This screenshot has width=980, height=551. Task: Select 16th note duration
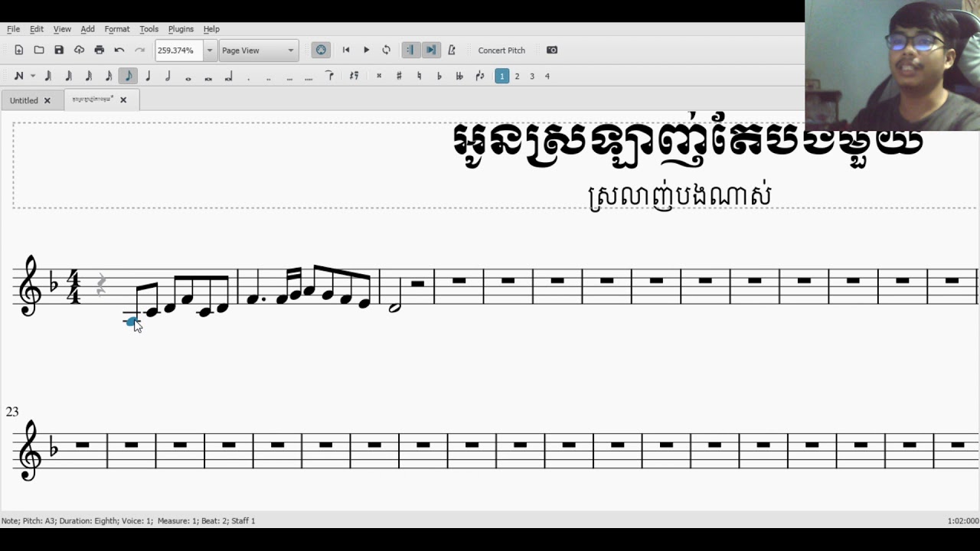coord(108,77)
